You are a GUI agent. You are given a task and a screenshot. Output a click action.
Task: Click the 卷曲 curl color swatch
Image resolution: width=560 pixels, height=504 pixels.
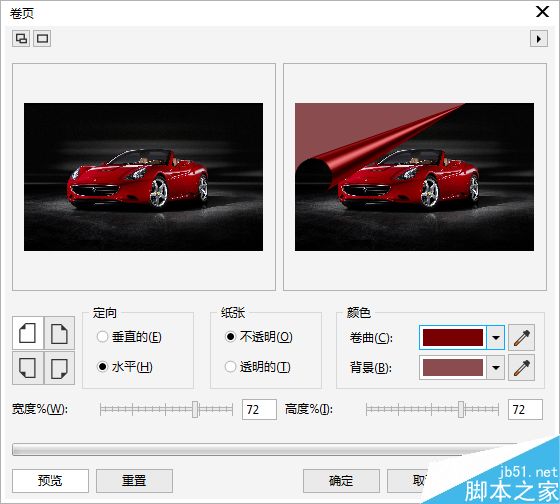click(x=452, y=337)
